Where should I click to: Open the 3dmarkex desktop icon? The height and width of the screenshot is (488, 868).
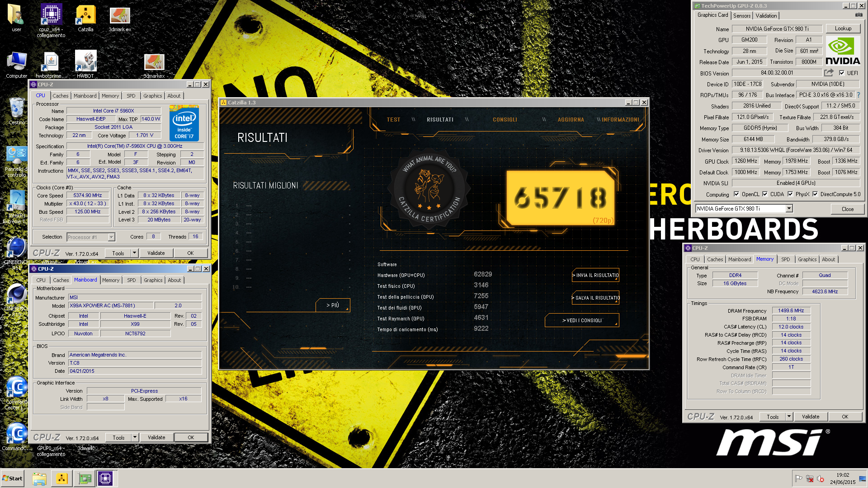pos(154,66)
